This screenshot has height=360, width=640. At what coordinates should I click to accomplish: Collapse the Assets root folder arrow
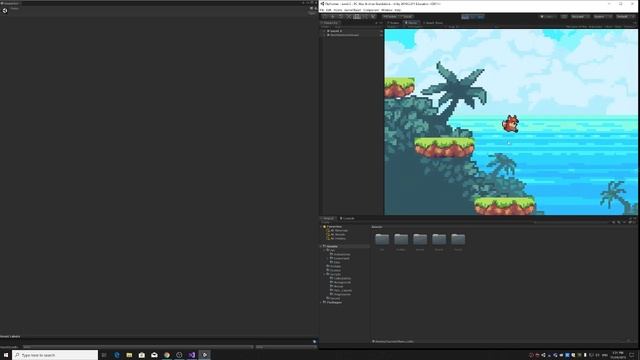321,246
